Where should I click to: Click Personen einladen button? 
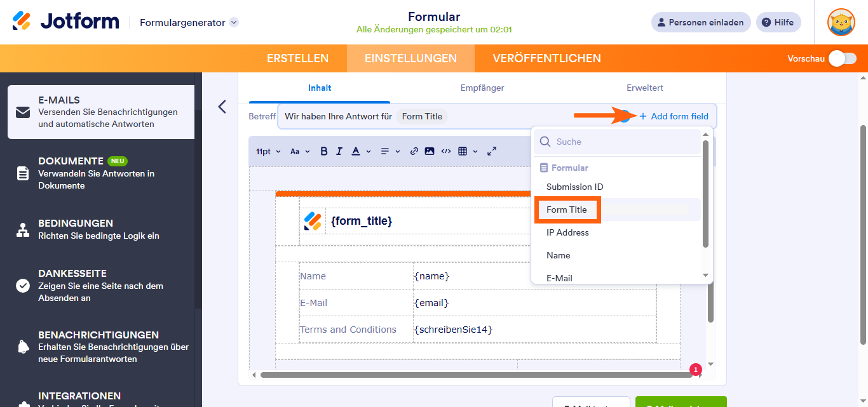point(701,22)
